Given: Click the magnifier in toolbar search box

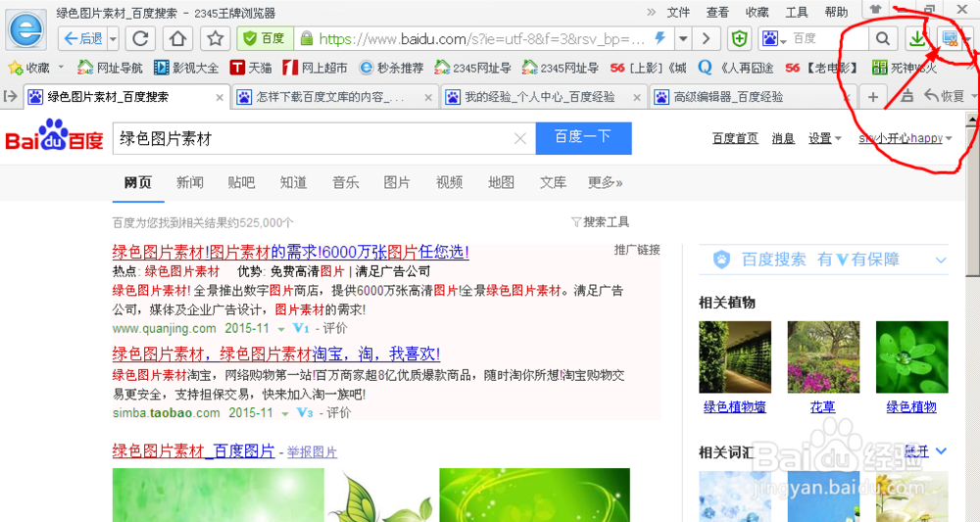Looking at the screenshot, I should (883, 39).
